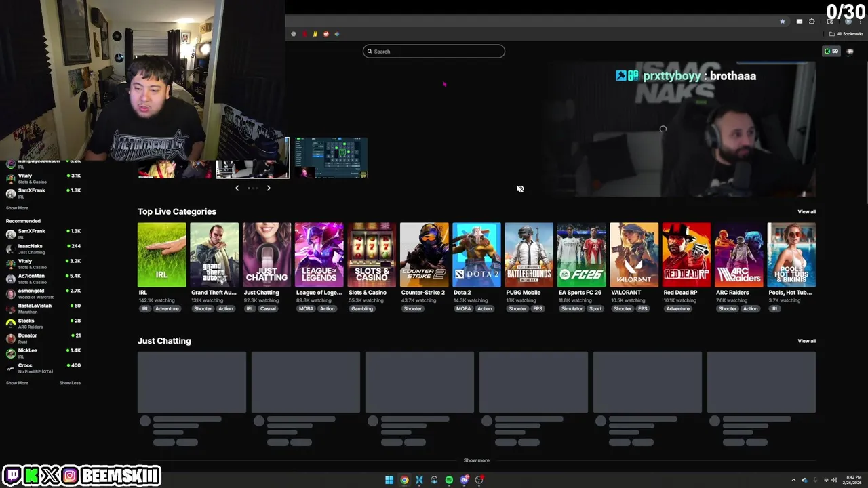Select the grid-screen carousel thumbnail
868x488 pixels.
[331, 158]
